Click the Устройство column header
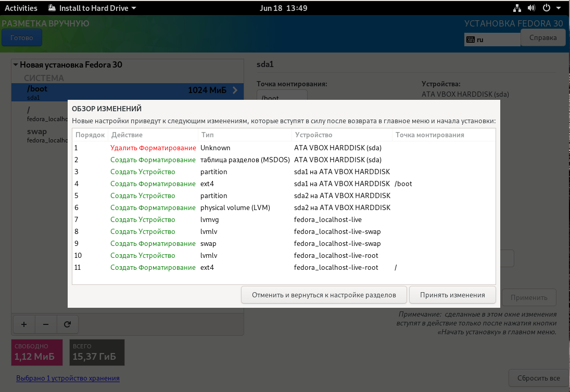570x392 pixels. (x=341, y=135)
